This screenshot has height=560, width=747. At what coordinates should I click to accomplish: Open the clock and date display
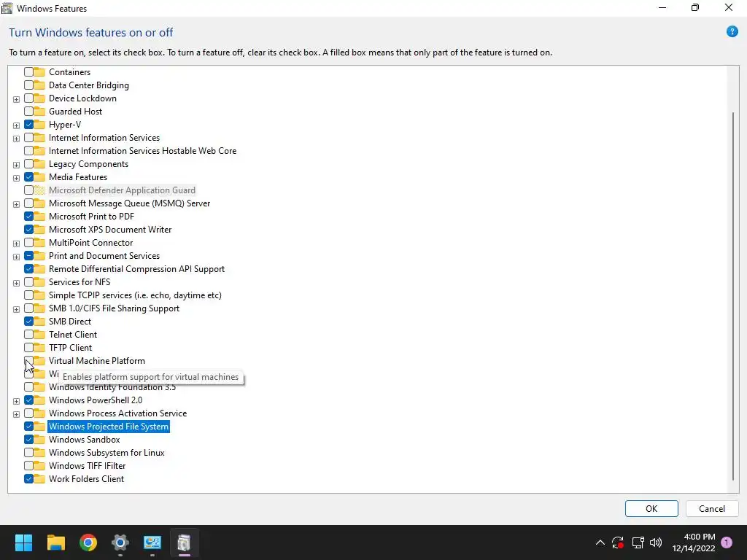694,542
